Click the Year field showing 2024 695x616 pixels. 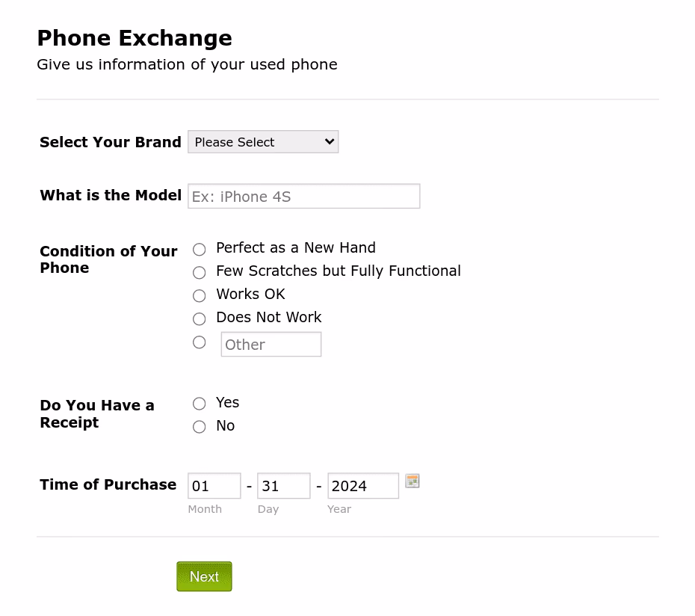click(362, 485)
